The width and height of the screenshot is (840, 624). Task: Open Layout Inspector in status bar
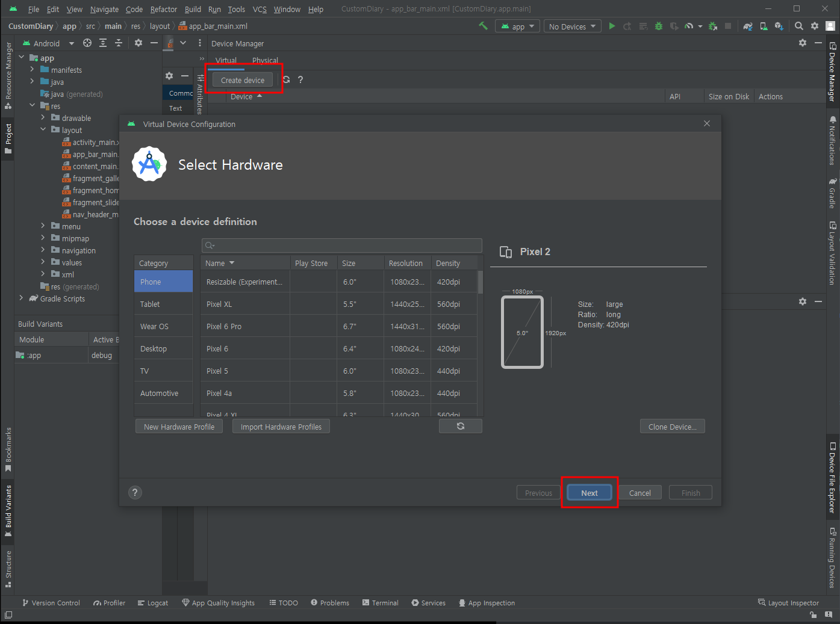[788, 602]
